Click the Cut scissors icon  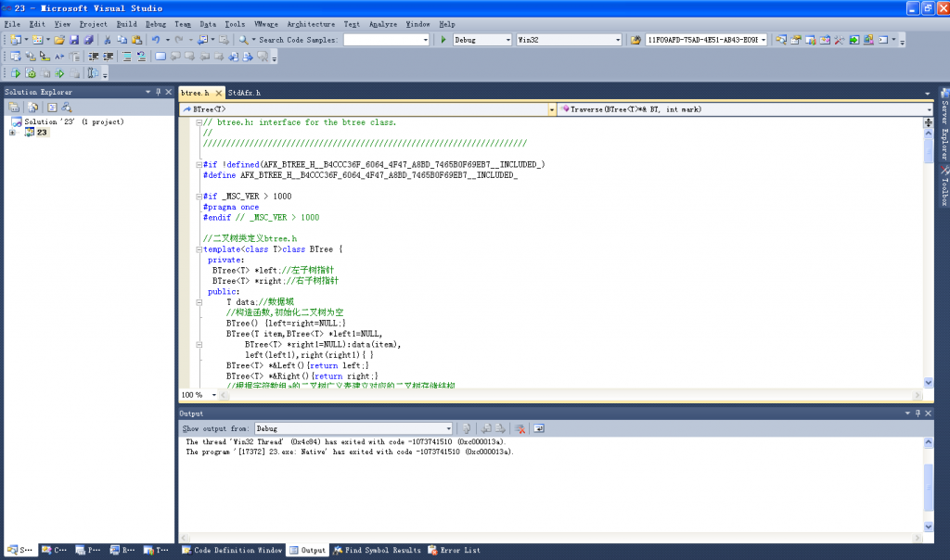click(x=108, y=40)
